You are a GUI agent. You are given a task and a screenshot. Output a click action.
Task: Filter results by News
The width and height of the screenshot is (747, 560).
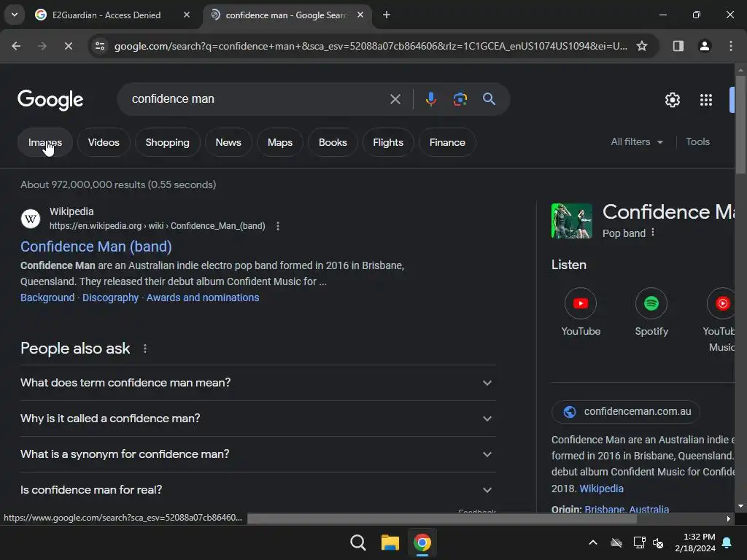coord(228,142)
